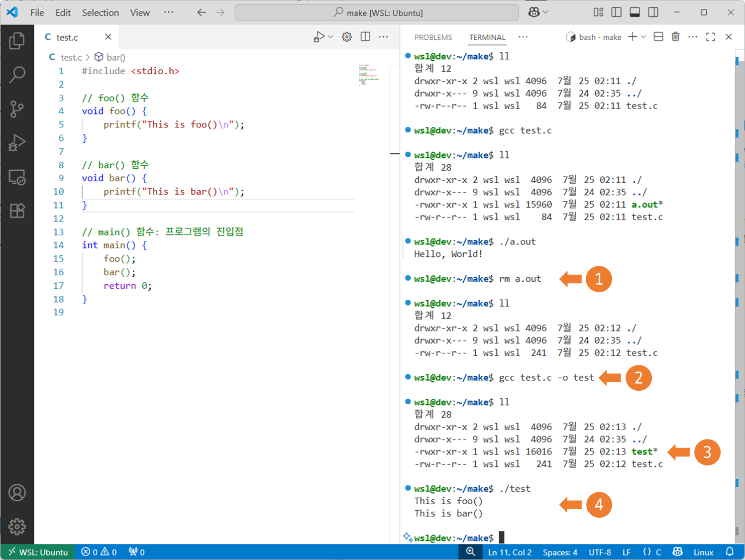Toggle the secondary side bar
The image size is (745, 560).
(653, 12)
